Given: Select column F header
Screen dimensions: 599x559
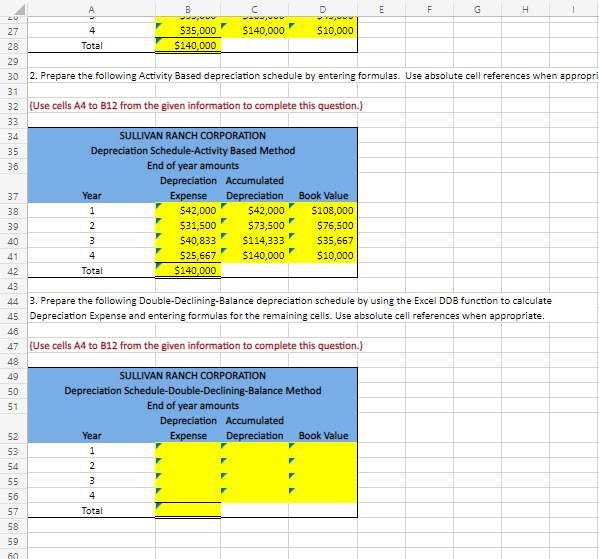Looking at the screenshot, I should (429, 9).
